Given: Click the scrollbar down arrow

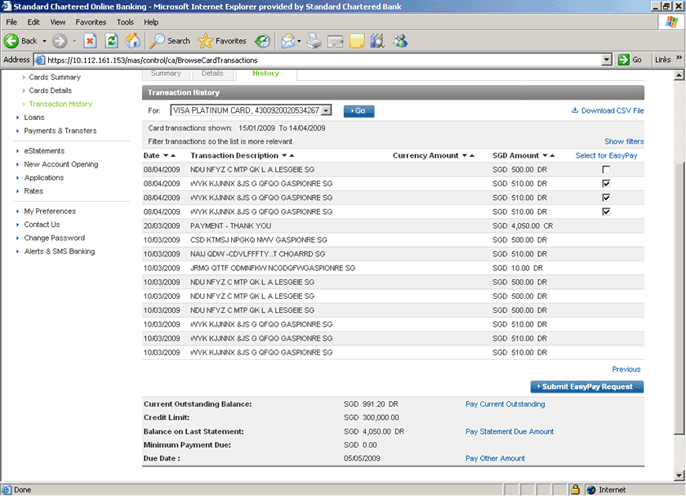Looking at the screenshot, I should pos(679,475).
